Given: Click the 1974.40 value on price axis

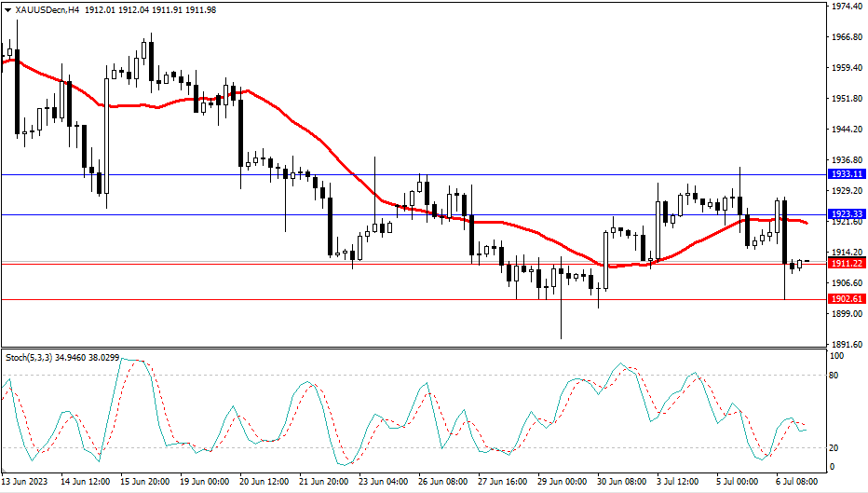Looking at the screenshot, I should point(847,7).
